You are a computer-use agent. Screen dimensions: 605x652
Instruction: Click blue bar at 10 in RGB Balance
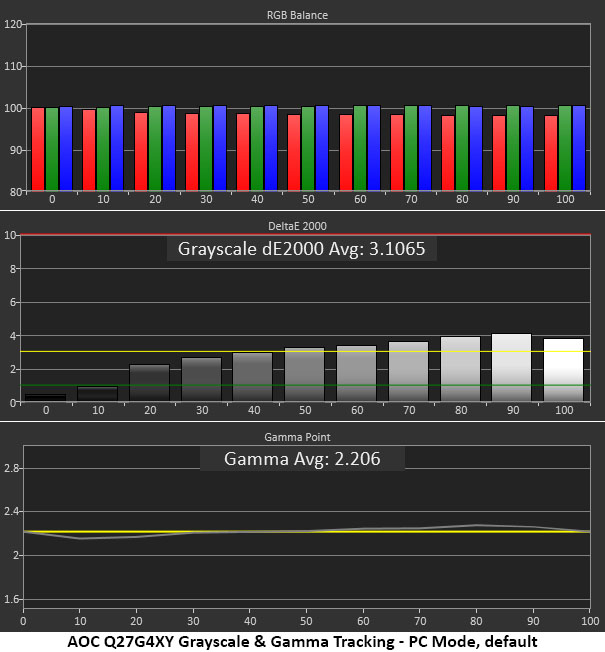[117, 148]
